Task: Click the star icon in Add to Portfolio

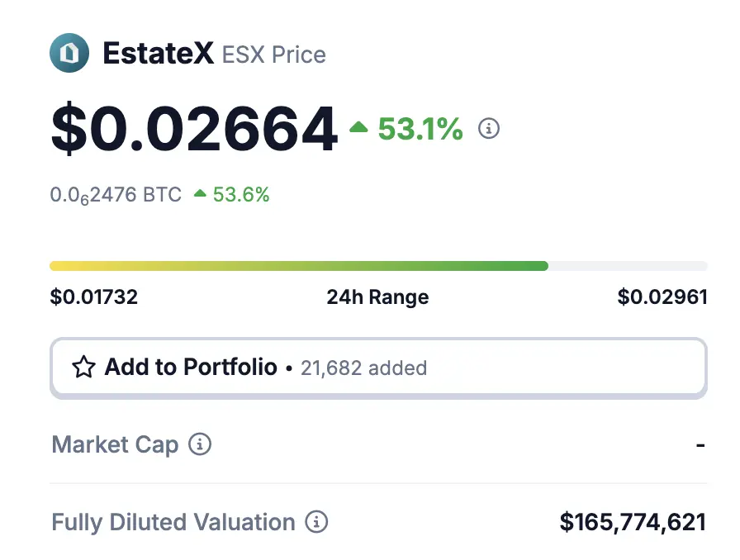Action: click(83, 367)
